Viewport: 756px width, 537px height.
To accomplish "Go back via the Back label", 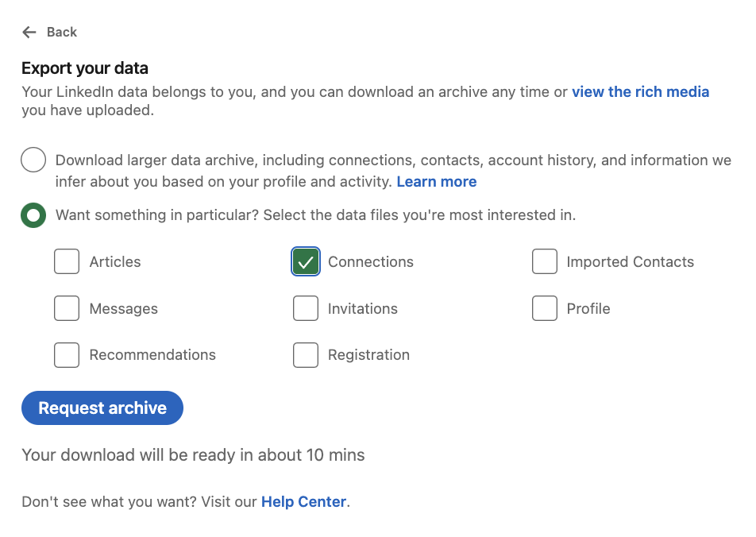I will pyautogui.click(x=62, y=33).
